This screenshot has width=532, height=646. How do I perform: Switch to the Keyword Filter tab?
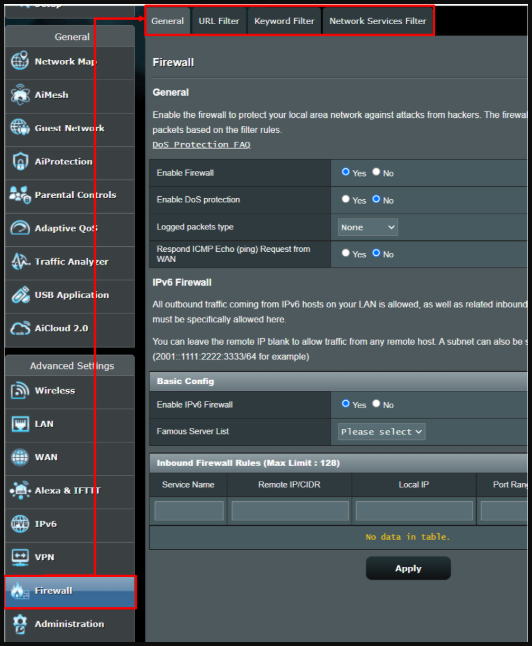pos(284,21)
